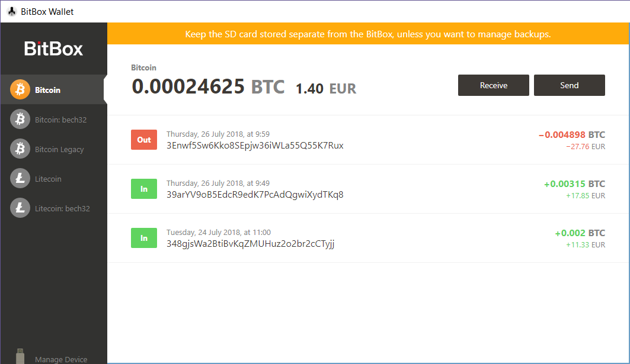This screenshot has height=364, width=630.
Task: Click the Litecoin coin icon
Action: coord(20,178)
